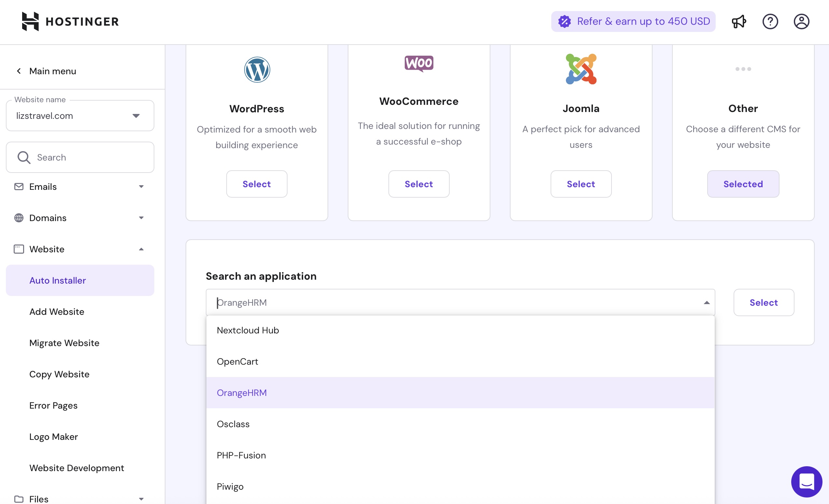This screenshot has height=504, width=829.
Task: Choose PHP-Fusion from the list
Action: [x=460, y=455]
